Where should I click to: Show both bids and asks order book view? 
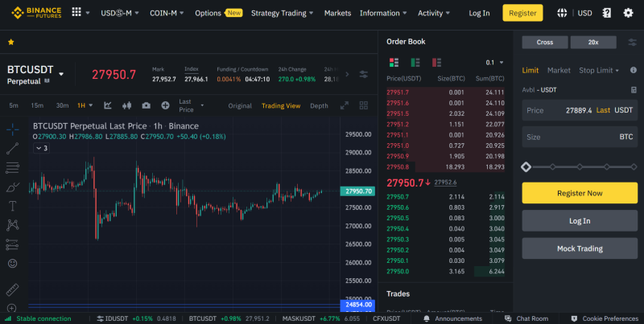[394, 63]
